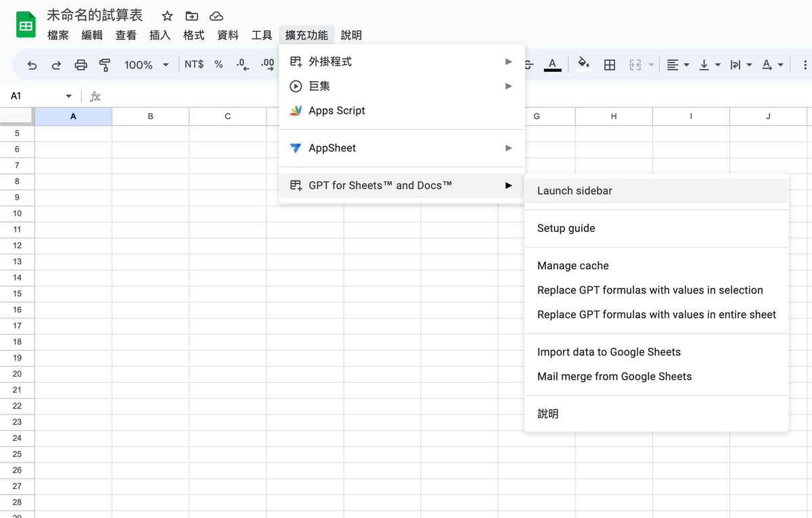Expand the 外掛程式 submenu
This screenshot has height=518, width=812.
(x=402, y=62)
